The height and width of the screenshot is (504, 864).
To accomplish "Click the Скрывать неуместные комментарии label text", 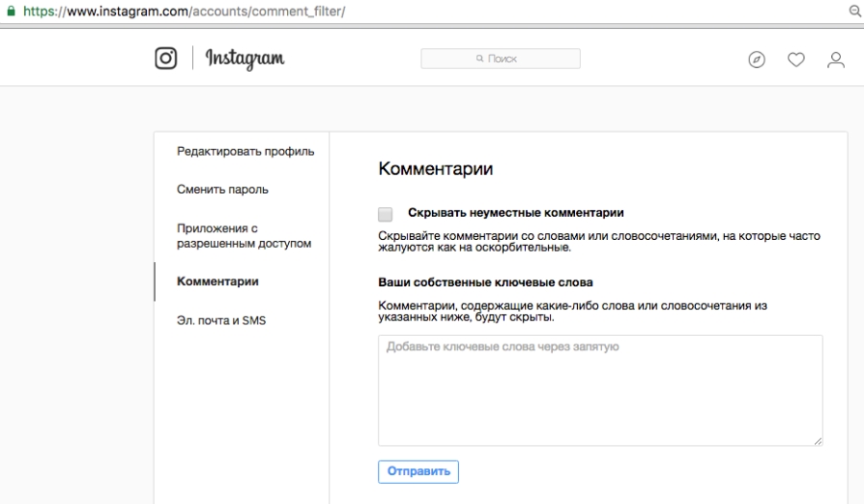I will tap(516, 213).
